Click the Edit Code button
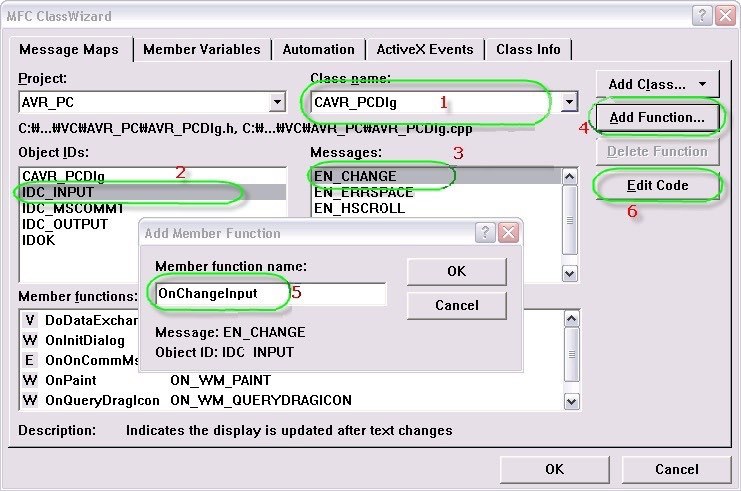This screenshot has width=741, height=491. pos(657,185)
